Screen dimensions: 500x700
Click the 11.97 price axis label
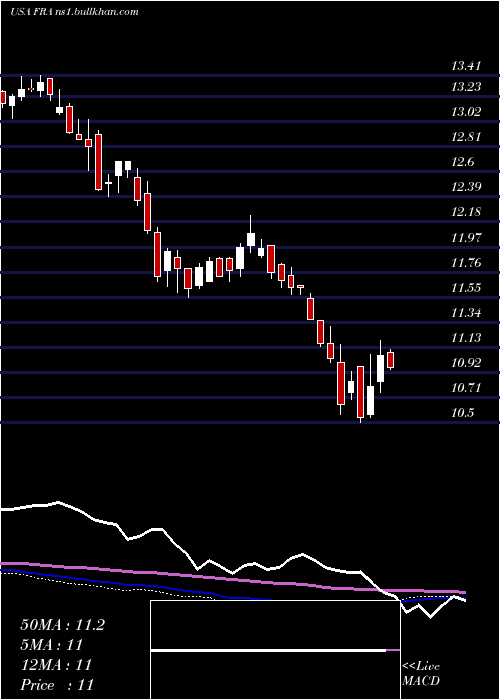[x=466, y=238]
